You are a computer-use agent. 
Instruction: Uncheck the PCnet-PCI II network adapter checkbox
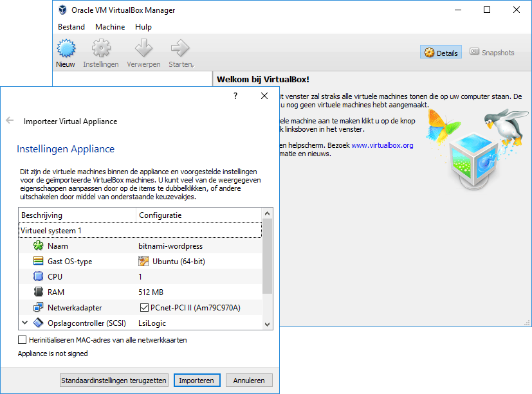click(x=144, y=307)
